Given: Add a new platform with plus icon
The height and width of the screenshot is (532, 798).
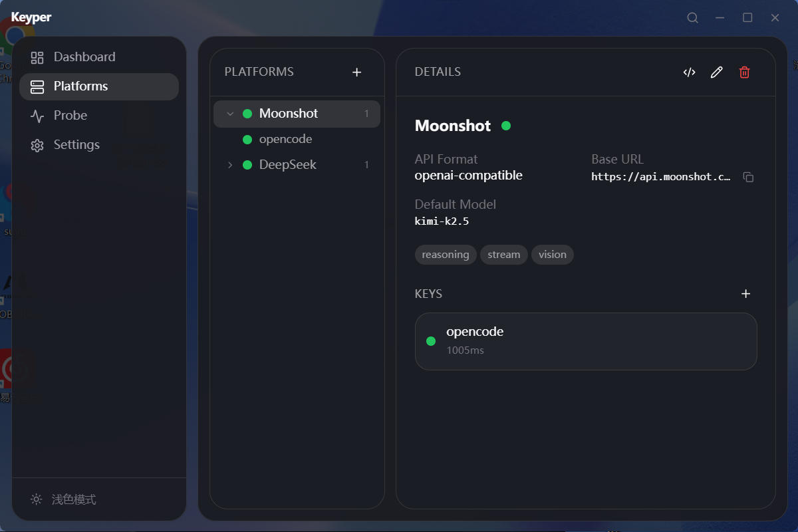Looking at the screenshot, I should [x=356, y=72].
